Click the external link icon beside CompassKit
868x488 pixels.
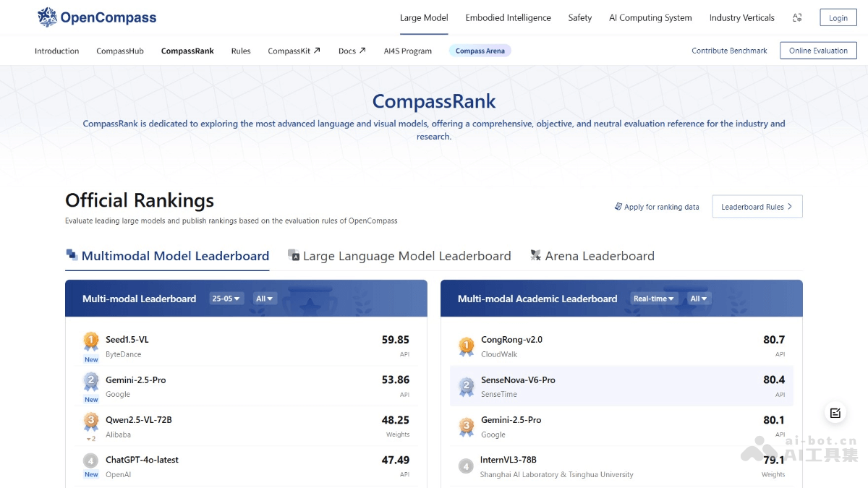316,50
